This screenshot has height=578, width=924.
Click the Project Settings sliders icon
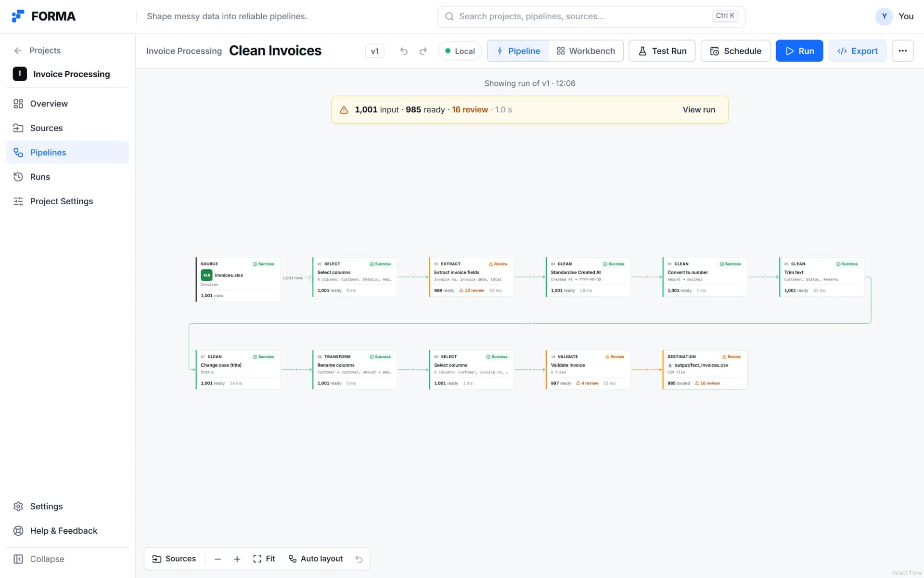[18, 201]
